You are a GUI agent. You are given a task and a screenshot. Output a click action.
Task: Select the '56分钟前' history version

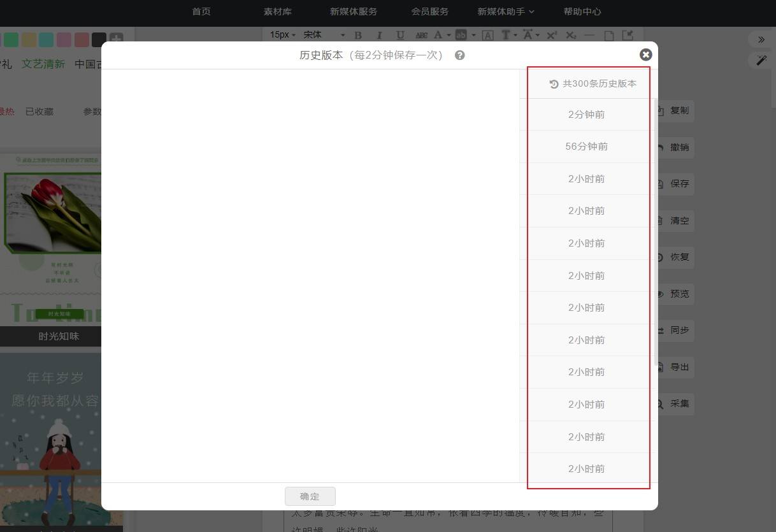pyautogui.click(x=586, y=147)
